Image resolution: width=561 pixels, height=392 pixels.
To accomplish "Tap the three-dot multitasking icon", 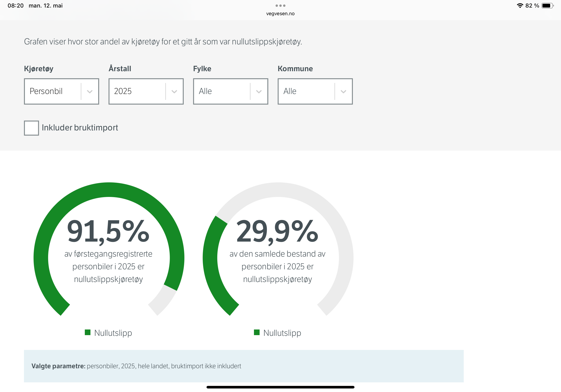I will [x=280, y=6].
